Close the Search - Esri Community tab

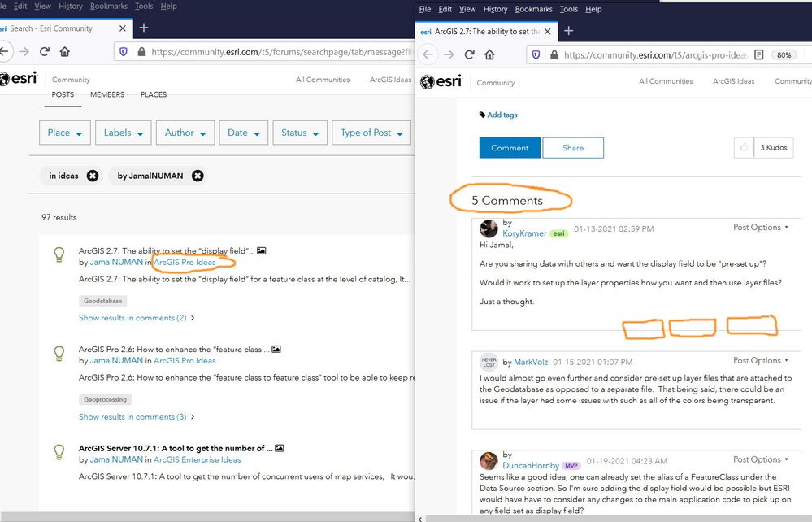pyautogui.click(x=122, y=28)
